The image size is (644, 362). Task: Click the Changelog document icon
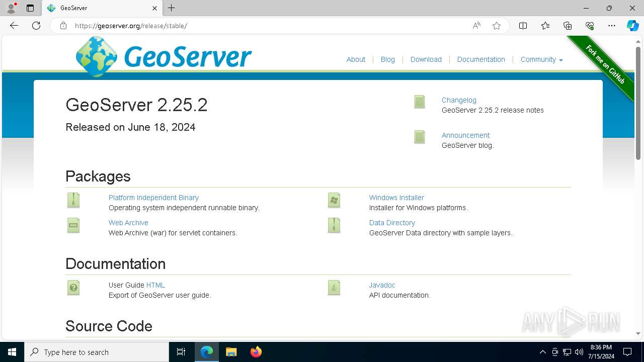(420, 102)
